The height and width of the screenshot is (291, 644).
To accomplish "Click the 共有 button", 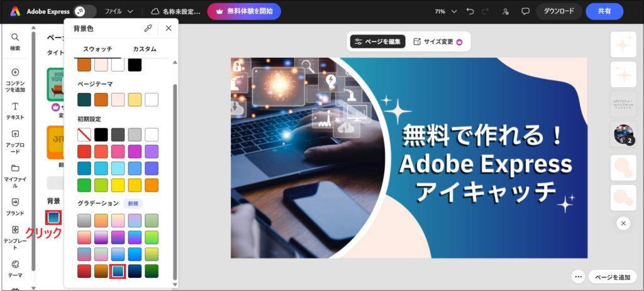I will click(604, 11).
